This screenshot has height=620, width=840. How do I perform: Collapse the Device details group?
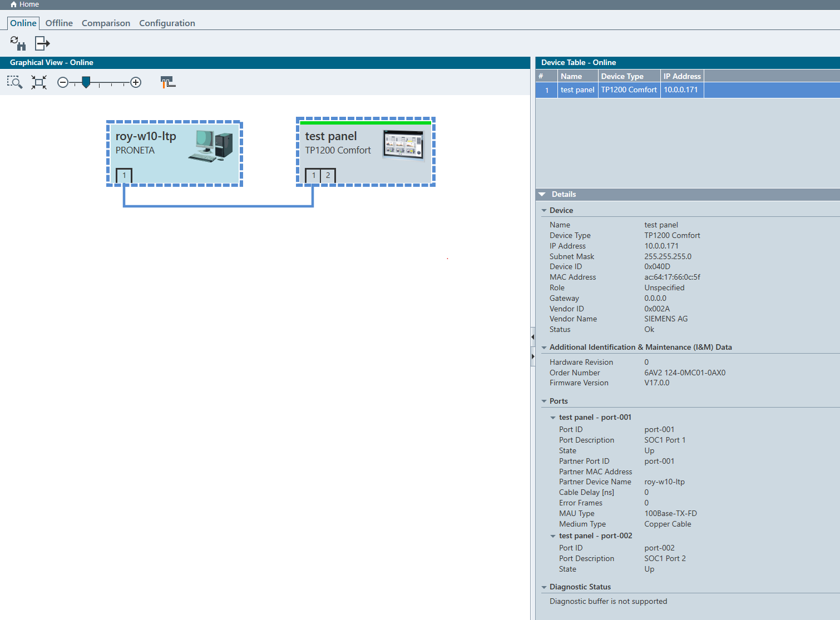[544, 211]
